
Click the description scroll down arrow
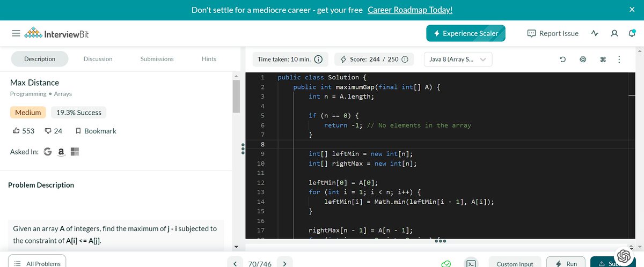click(x=236, y=247)
